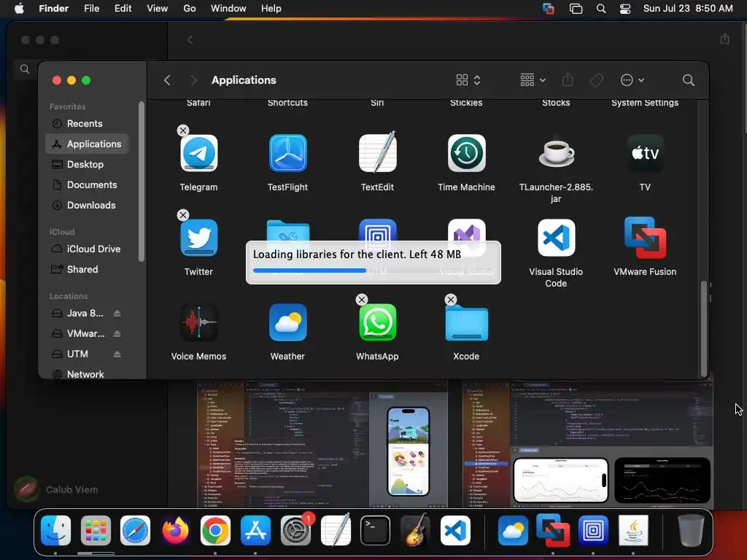Open the Finder menu
The height and width of the screenshot is (560, 747).
tap(54, 9)
